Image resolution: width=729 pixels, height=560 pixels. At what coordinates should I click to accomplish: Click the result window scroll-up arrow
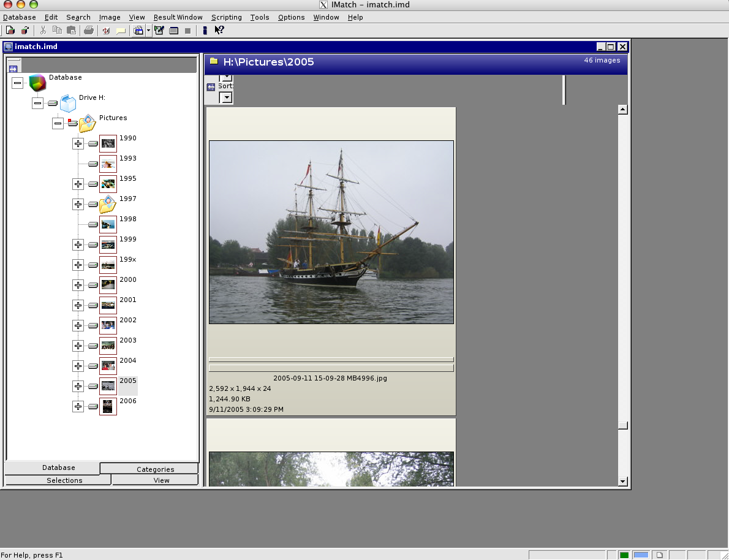pos(622,109)
